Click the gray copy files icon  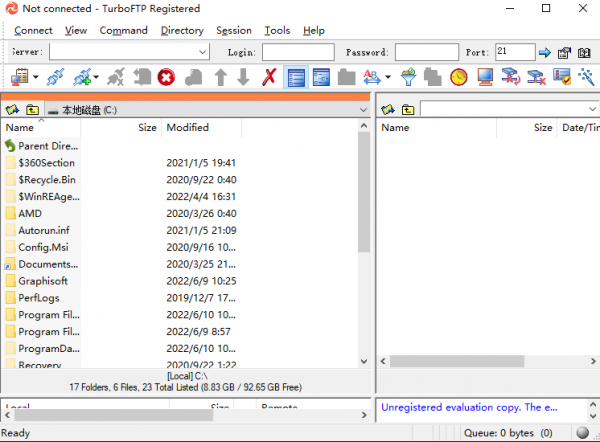[x=433, y=77]
